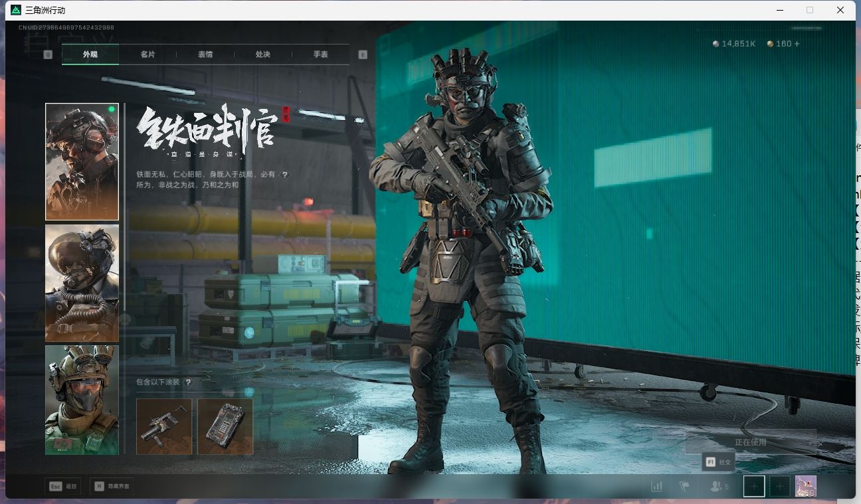Click the help icon beside skin description
The image size is (861, 504).
click(285, 175)
